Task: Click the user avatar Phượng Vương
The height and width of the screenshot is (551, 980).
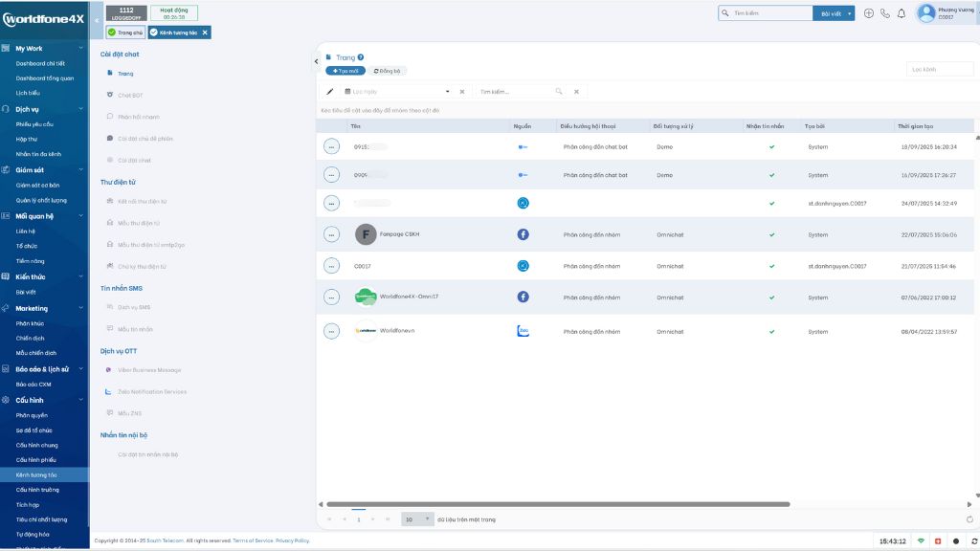Action: coord(926,13)
